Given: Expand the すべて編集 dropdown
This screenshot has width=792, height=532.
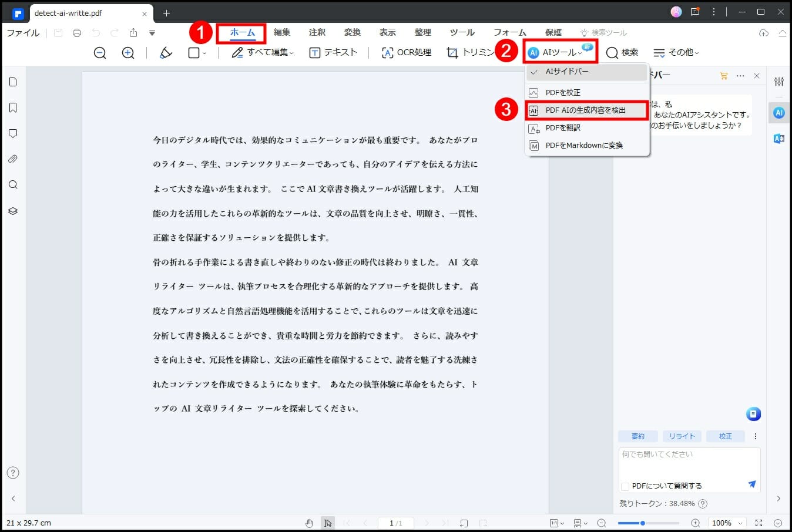Looking at the screenshot, I should [x=263, y=53].
